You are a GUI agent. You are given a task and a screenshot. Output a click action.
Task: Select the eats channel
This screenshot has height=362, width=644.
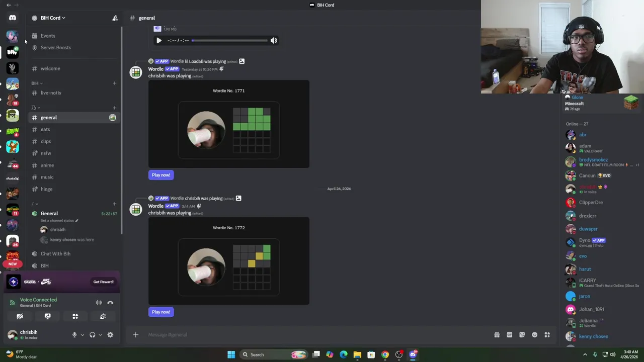click(x=45, y=129)
